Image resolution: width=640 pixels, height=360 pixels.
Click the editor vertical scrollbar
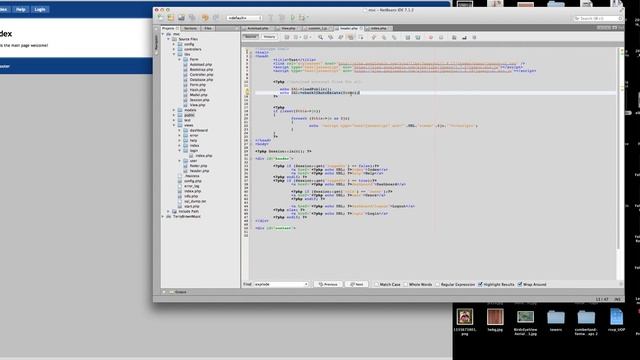coord(618,149)
